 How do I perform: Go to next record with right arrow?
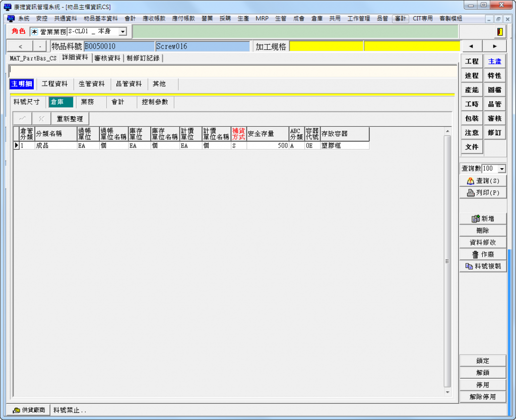tap(495, 46)
